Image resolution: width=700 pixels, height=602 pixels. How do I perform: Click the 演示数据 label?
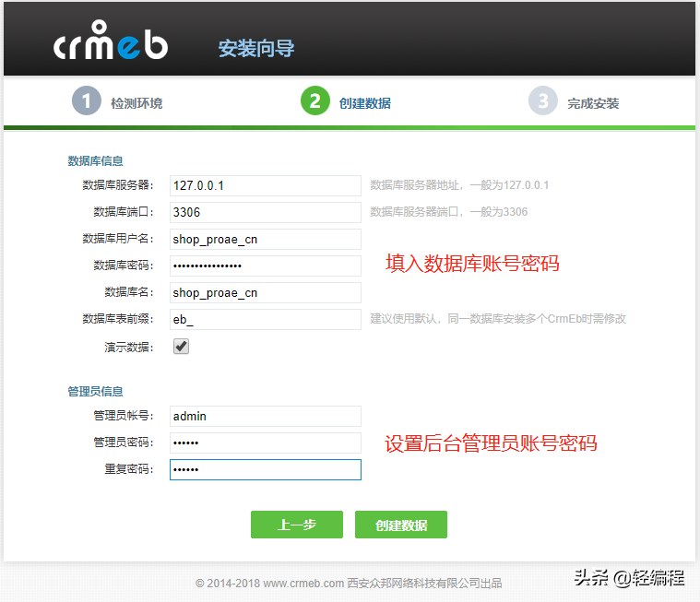(129, 348)
